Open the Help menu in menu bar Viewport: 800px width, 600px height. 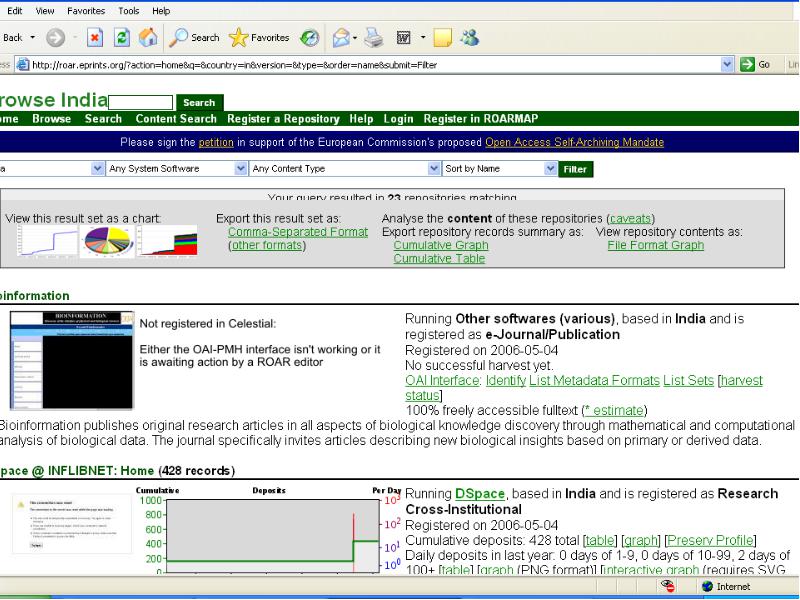click(x=161, y=11)
